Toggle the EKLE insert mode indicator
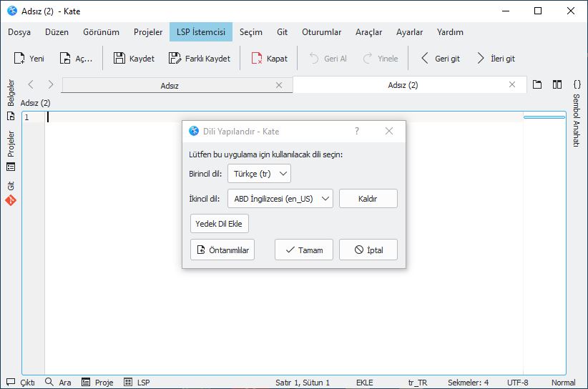This screenshot has height=389, width=588. point(365,383)
